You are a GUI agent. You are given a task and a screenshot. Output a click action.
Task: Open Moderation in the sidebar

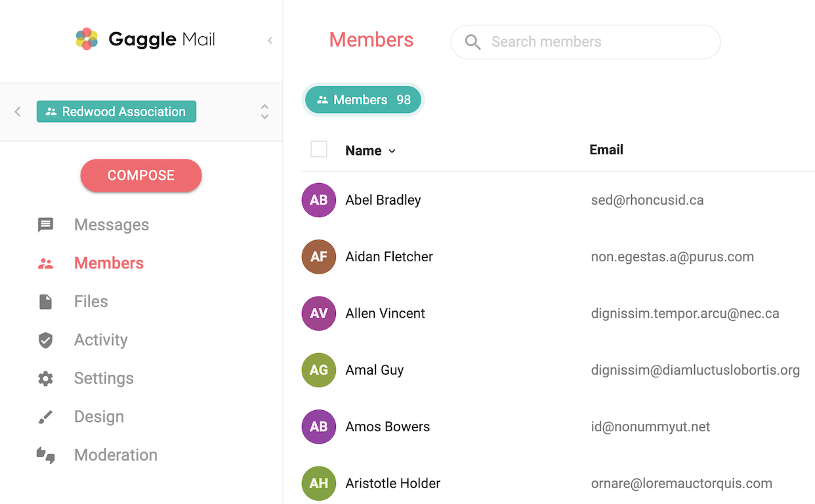tap(115, 455)
